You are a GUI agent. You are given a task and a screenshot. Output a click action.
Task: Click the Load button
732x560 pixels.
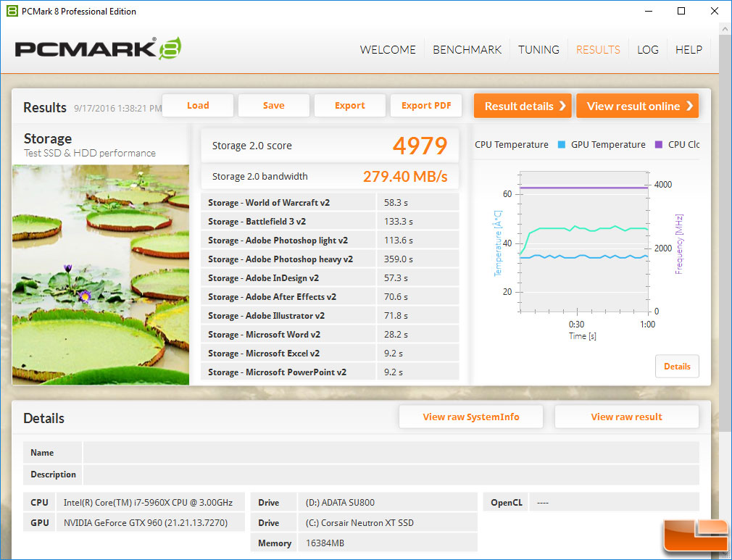point(198,106)
